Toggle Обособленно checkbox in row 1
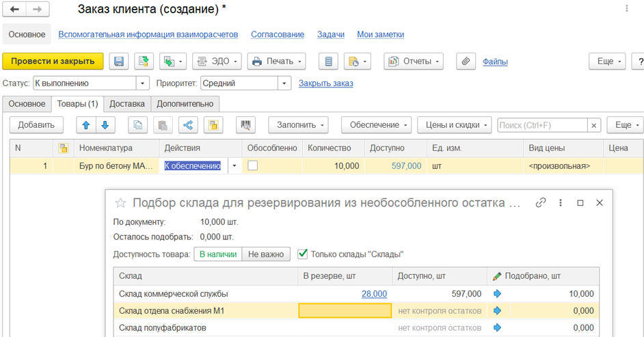The width and height of the screenshot is (644, 337). [x=253, y=165]
